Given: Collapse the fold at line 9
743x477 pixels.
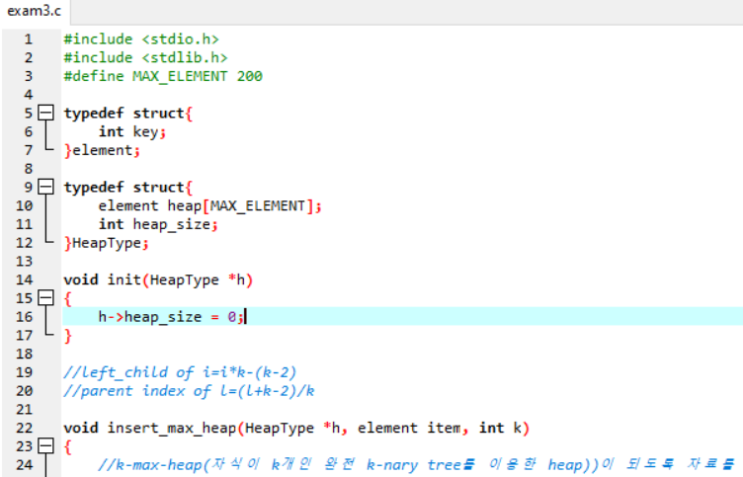Looking at the screenshot, I should [x=46, y=187].
